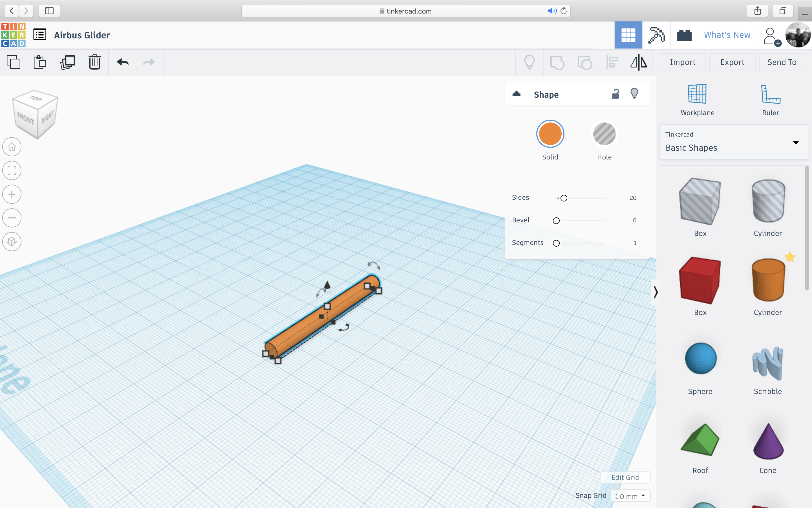Go back with Safari back arrow
The width and height of the screenshot is (812, 508).
pyautogui.click(x=12, y=11)
